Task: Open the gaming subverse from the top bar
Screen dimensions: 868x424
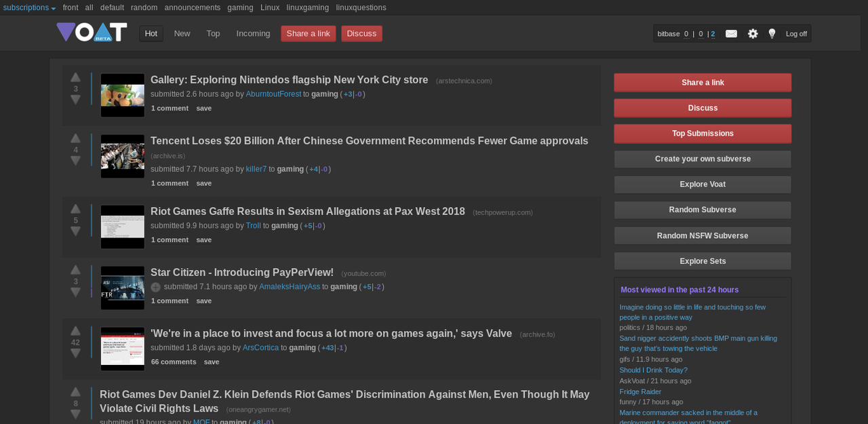Action: [x=240, y=7]
